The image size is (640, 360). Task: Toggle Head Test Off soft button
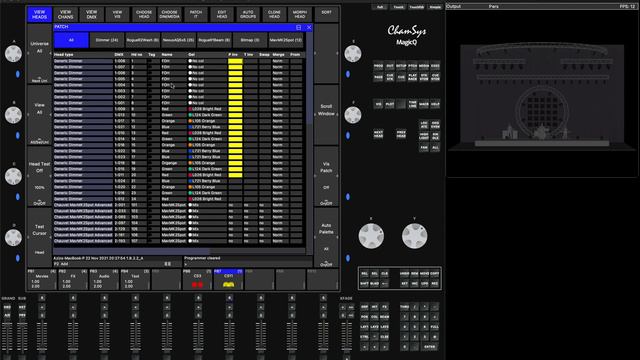click(40, 176)
